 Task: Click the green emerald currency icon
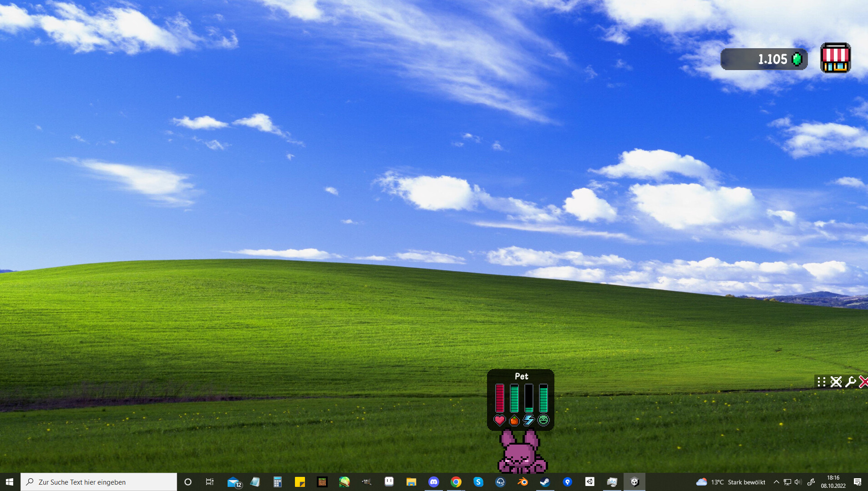pos(797,59)
